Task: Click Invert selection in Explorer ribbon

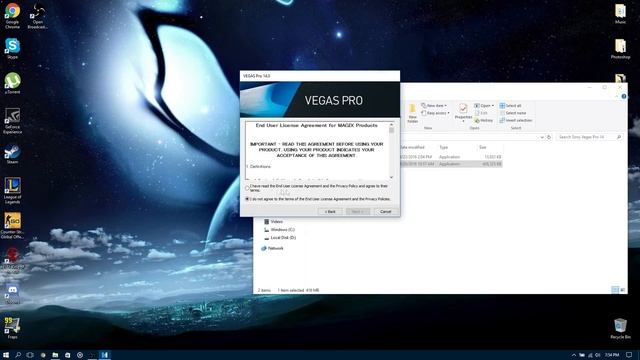Action: coord(516,120)
